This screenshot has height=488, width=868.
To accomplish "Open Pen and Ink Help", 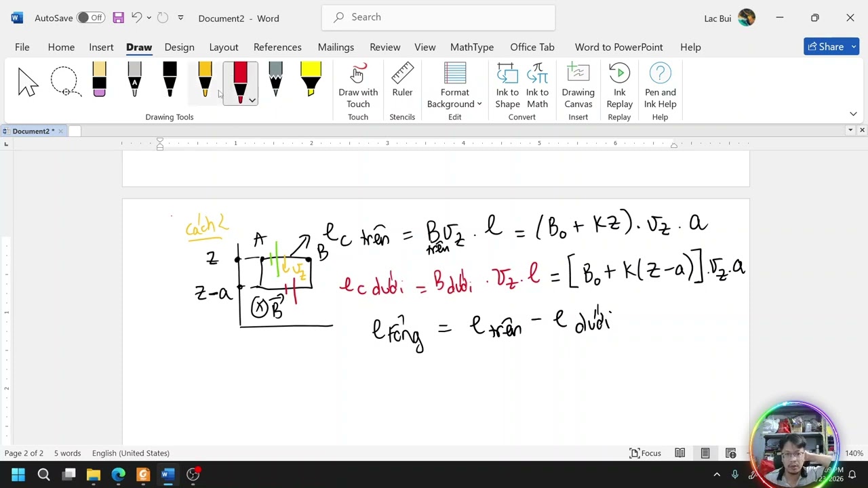I will 660,85.
